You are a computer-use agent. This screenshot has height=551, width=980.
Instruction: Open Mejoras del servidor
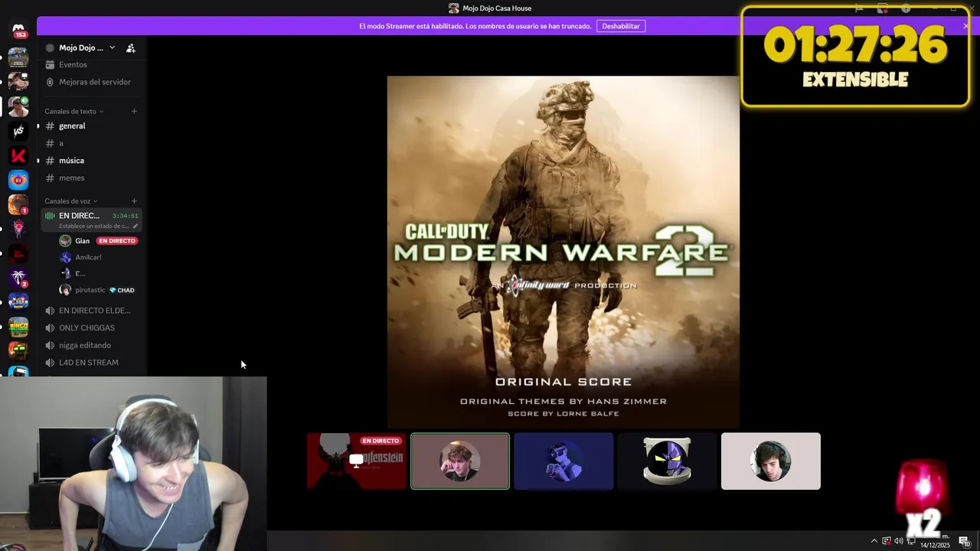[x=92, y=82]
